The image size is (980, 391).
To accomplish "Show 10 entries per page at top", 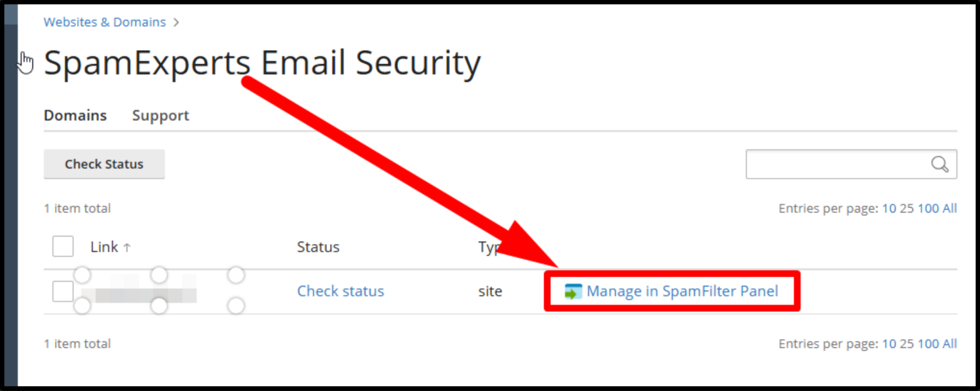I will pyautogui.click(x=889, y=209).
